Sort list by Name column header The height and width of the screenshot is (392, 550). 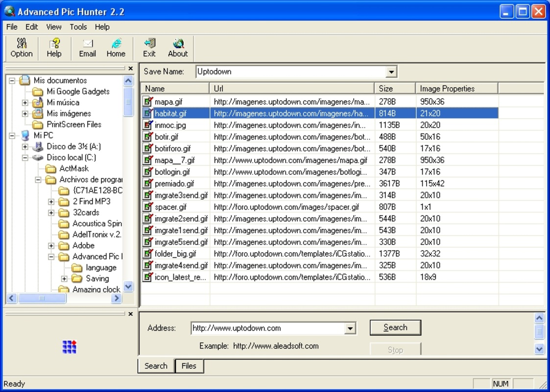pyautogui.click(x=175, y=88)
